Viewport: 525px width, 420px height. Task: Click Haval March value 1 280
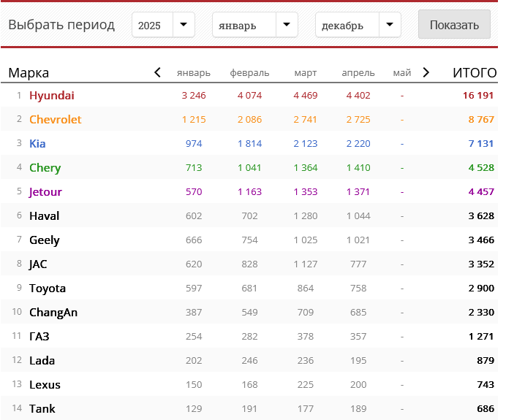[306, 216]
